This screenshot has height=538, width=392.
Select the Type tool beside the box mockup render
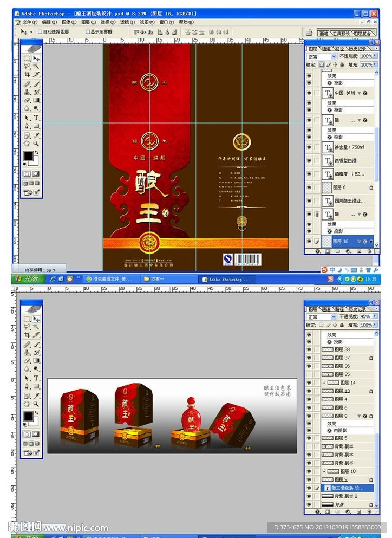36,378
